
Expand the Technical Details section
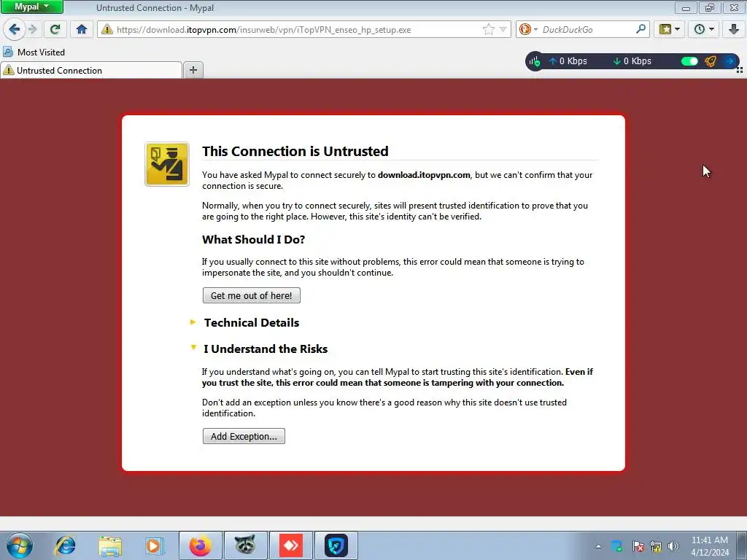tap(252, 322)
